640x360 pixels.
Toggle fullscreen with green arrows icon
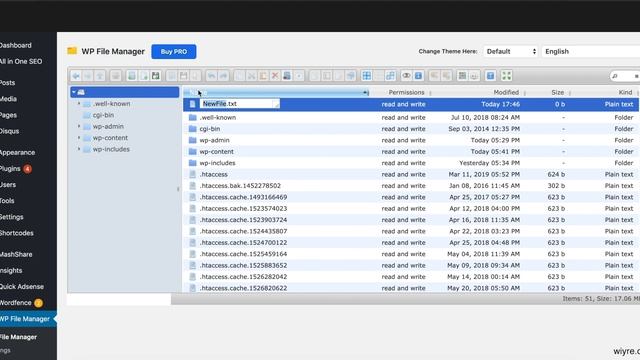pos(506,76)
